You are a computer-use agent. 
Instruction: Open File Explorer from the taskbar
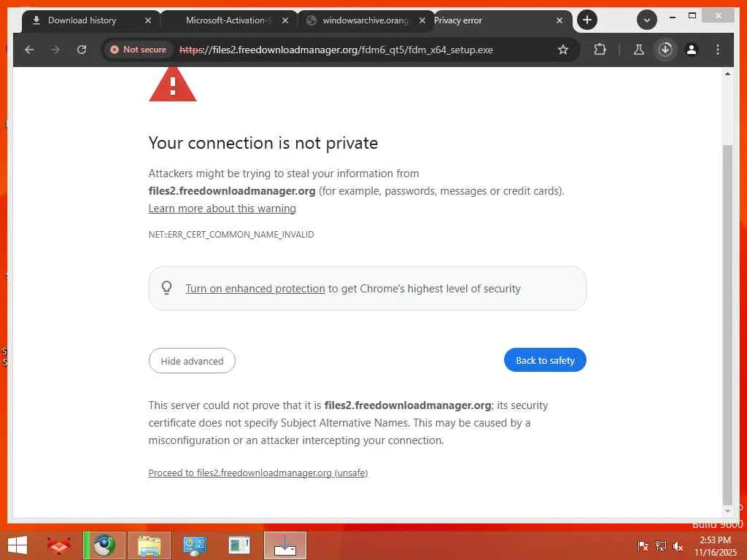[x=150, y=545]
